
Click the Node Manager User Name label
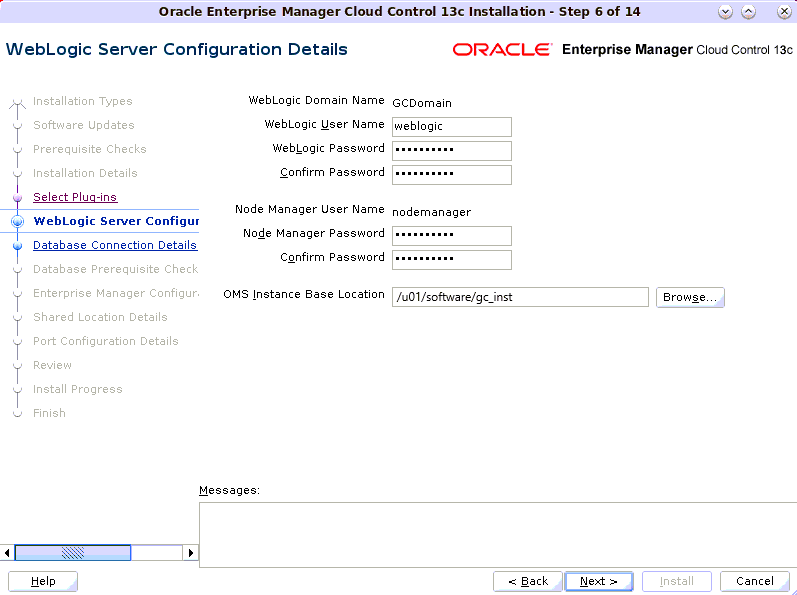[310, 209]
